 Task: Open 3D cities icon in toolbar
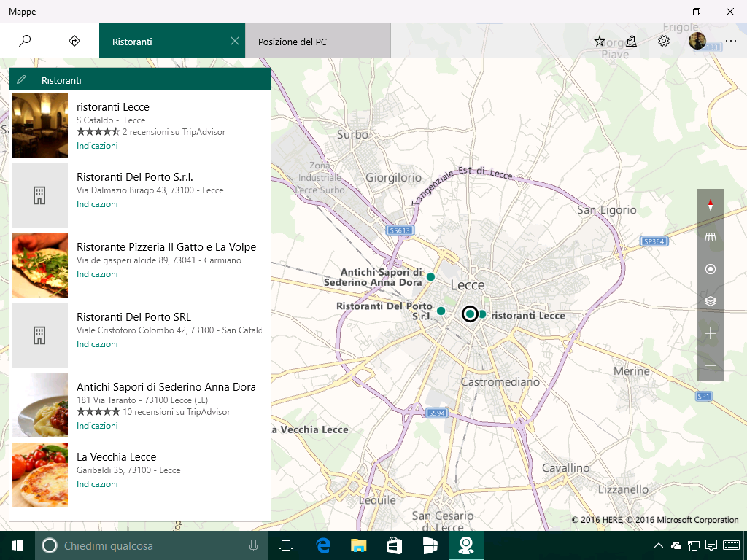631,41
